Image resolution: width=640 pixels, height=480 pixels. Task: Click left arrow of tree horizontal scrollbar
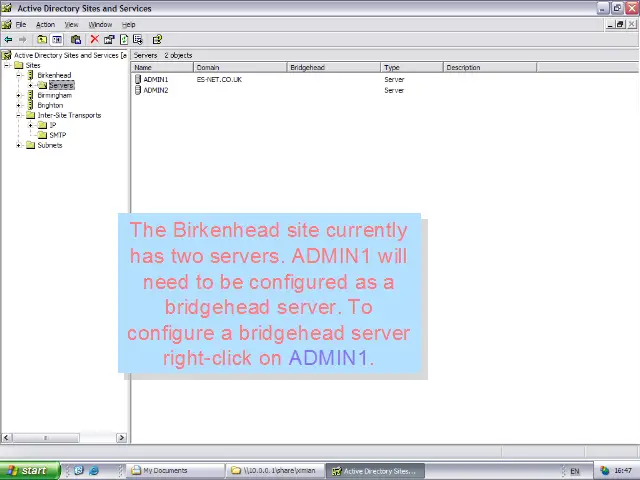coord(6,438)
